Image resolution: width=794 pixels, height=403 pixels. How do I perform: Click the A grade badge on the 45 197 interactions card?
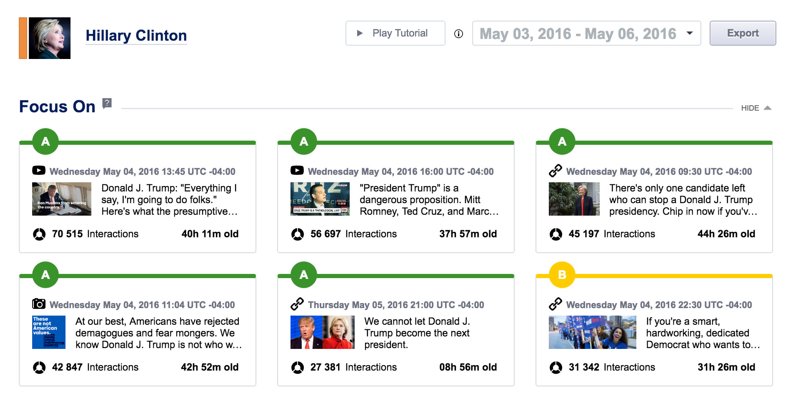click(562, 142)
